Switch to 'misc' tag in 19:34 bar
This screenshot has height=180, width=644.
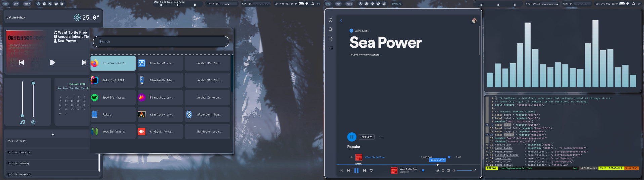[27, 4]
